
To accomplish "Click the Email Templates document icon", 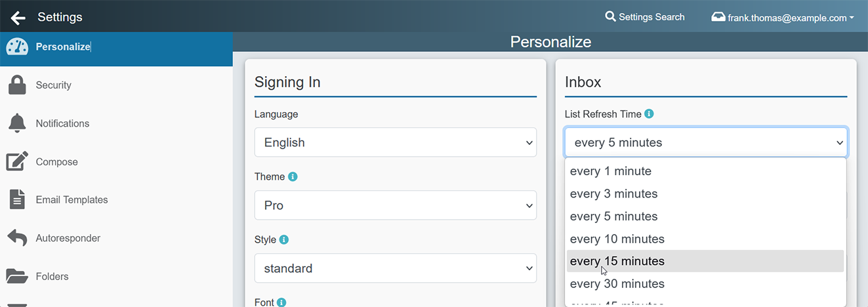I will coord(17,199).
